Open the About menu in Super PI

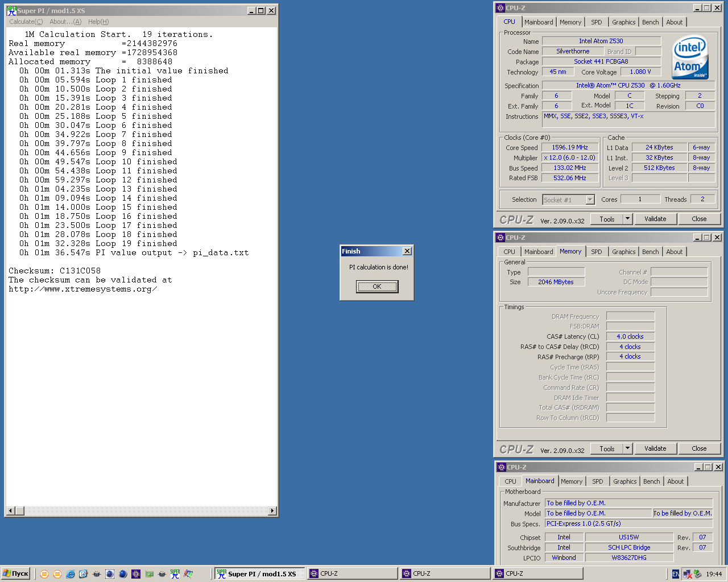(65, 22)
